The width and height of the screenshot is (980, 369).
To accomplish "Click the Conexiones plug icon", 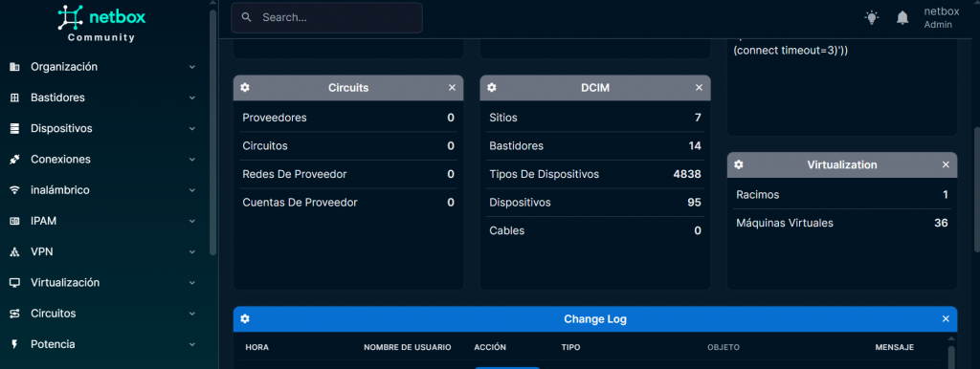I will click(14, 160).
